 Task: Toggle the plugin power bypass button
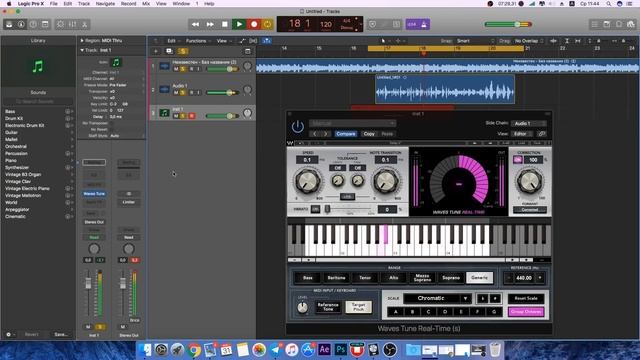click(x=298, y=127)
